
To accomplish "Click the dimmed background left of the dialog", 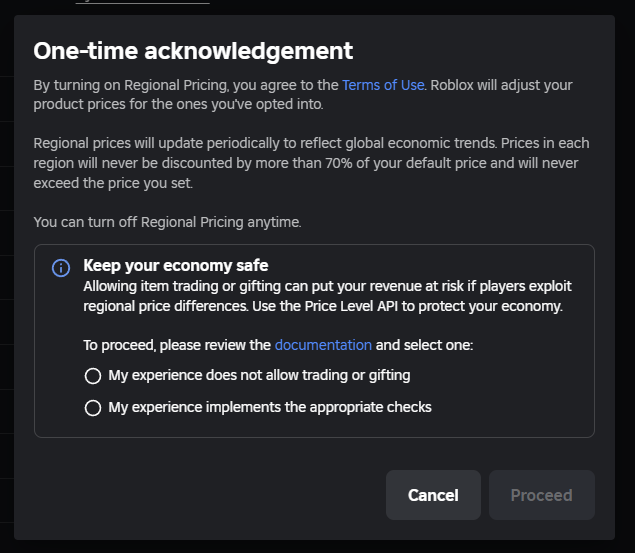I will pos(6,276).
